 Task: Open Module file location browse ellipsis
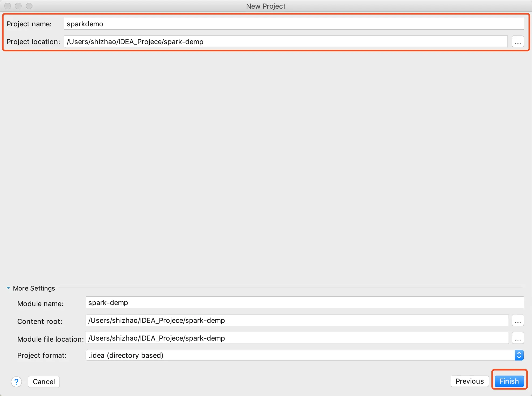click(518, 338)
